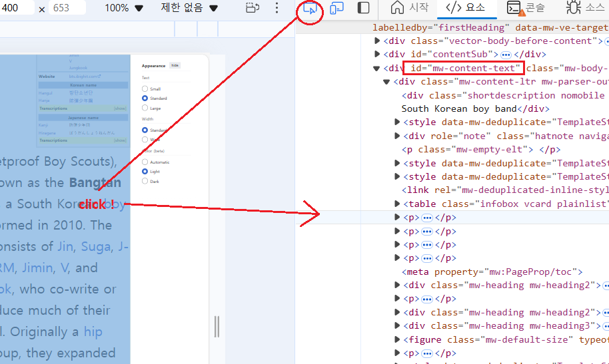Click the viewport height field showing 653
The width and height of the screenshot is (609, 364).
click(67, 8)
